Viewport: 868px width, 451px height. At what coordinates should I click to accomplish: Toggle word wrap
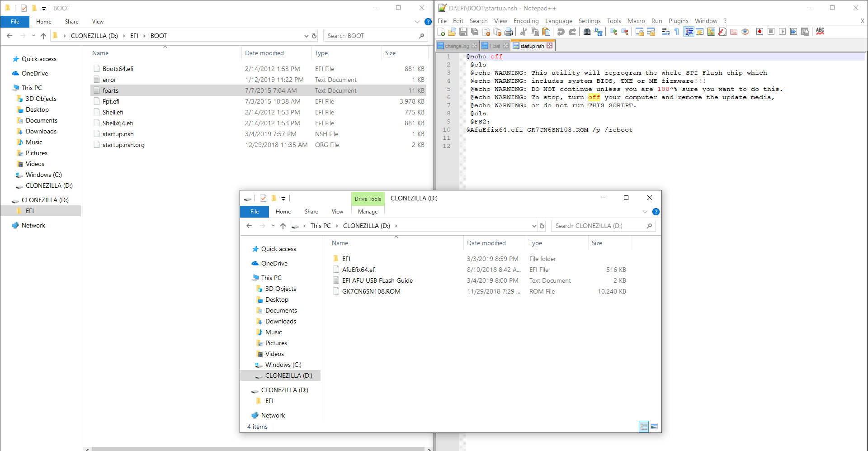665,32
